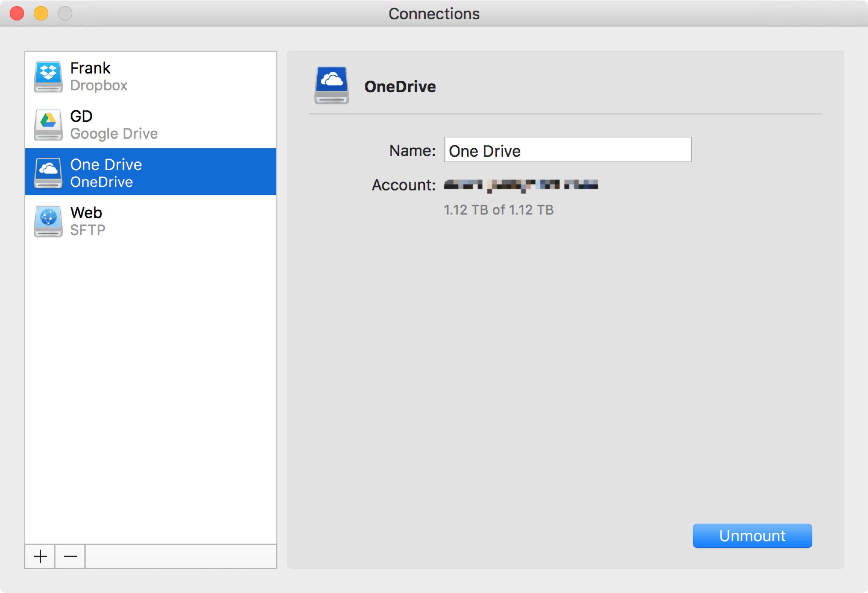This screenshot has height=593, width=868.
Task: Select the "Web" connection name
Action: [x=86, y=212]
